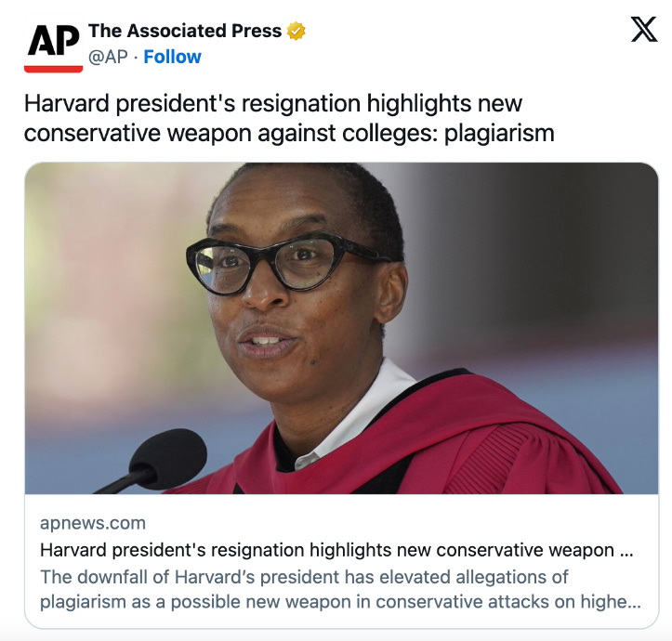Click the post line 'conservative weapon against colleges'
Viewport: 672px width, 641px height.
231,133
